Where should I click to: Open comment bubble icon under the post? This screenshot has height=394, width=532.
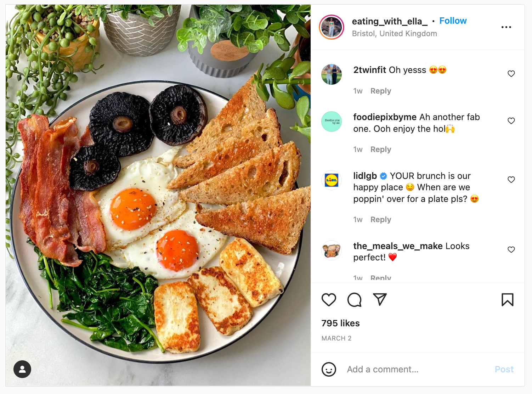[354, 300]
